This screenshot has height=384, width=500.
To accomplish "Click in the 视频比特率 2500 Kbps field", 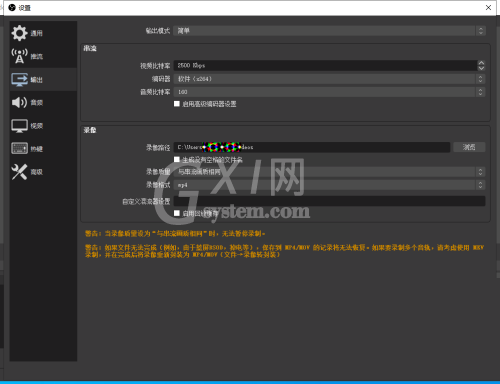I will (325, 65).
